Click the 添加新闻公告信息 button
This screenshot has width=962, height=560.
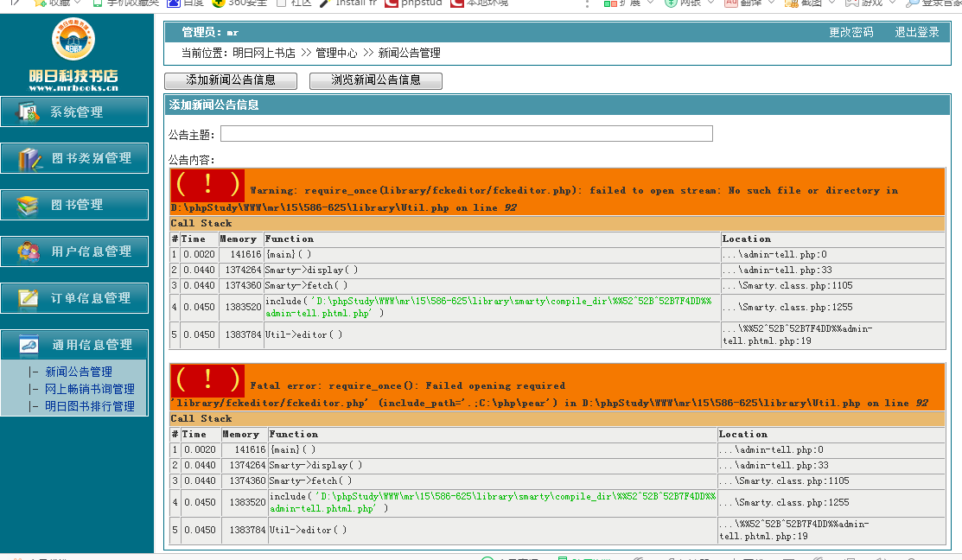click(231, 80)
